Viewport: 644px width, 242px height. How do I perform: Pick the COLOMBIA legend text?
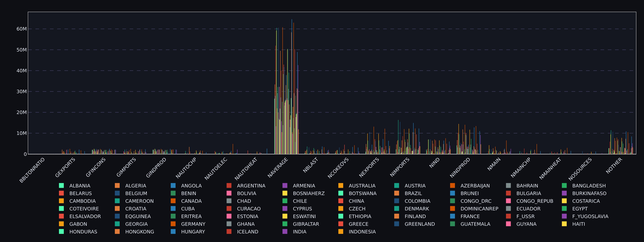(418, 201)
